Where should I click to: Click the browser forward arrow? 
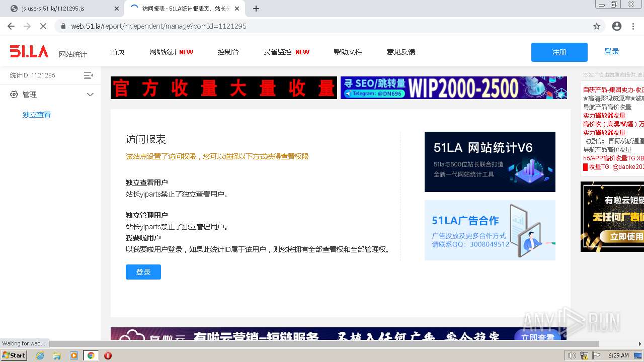tap(27, 26)
